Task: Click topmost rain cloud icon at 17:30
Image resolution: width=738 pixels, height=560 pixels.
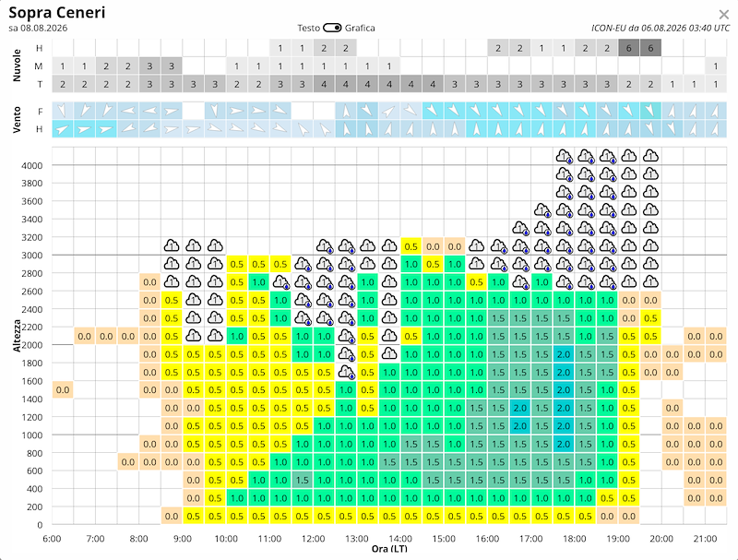Action: point(564,156)
